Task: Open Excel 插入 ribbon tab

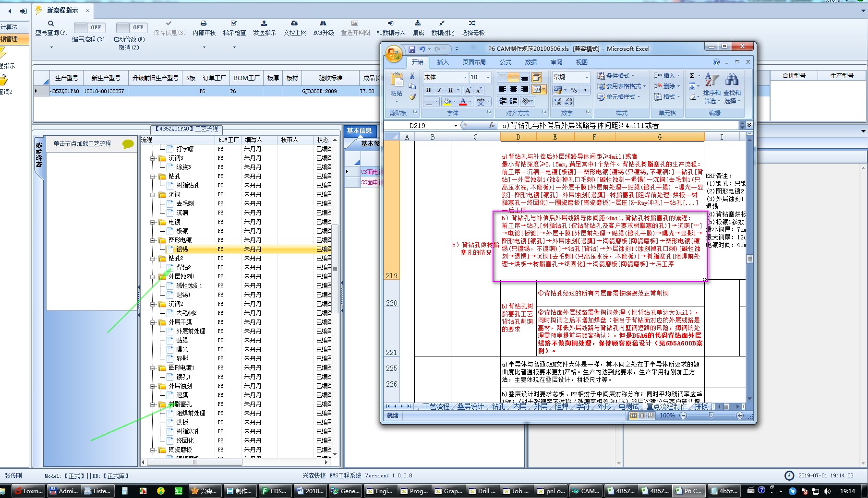Action: tap(443, 62)
